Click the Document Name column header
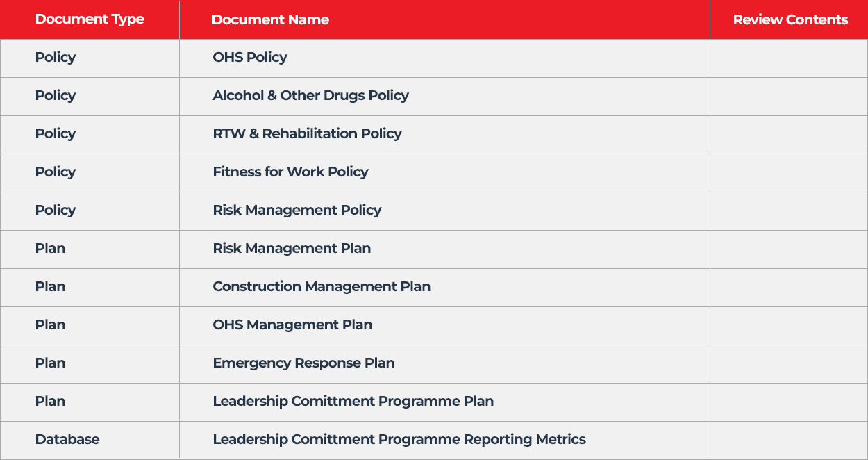The width and height of the screenshot is (868, 460). pyautogui.click(x=270, y=19)
